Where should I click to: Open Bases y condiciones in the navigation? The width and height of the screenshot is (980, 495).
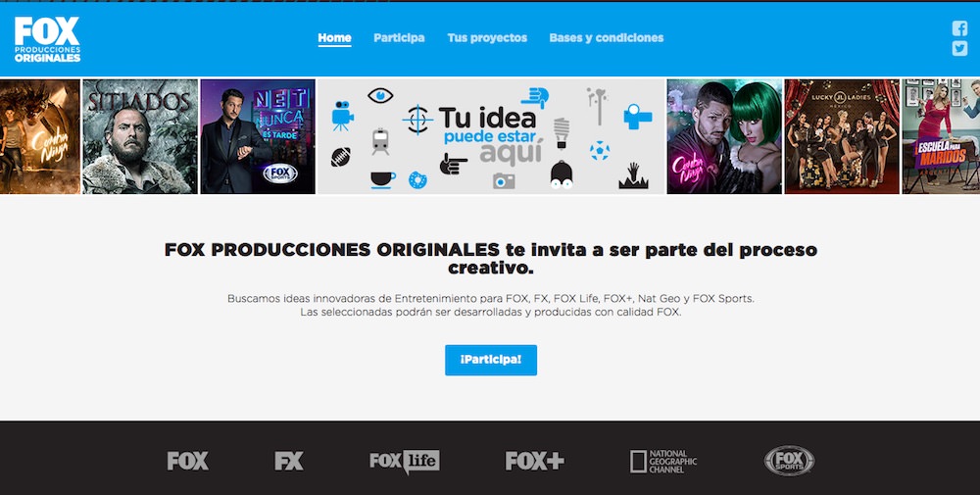(x=607, y=38)
